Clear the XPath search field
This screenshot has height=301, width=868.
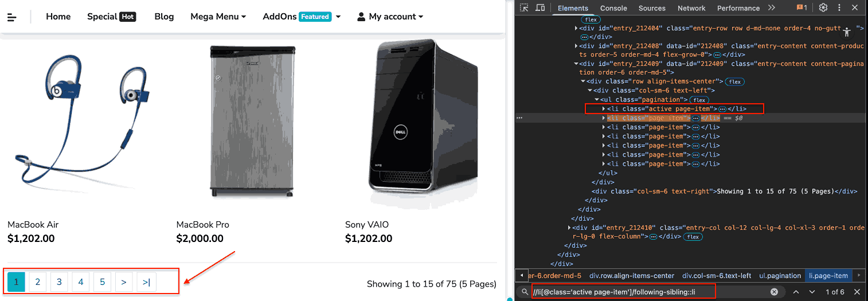click(774, 292)
